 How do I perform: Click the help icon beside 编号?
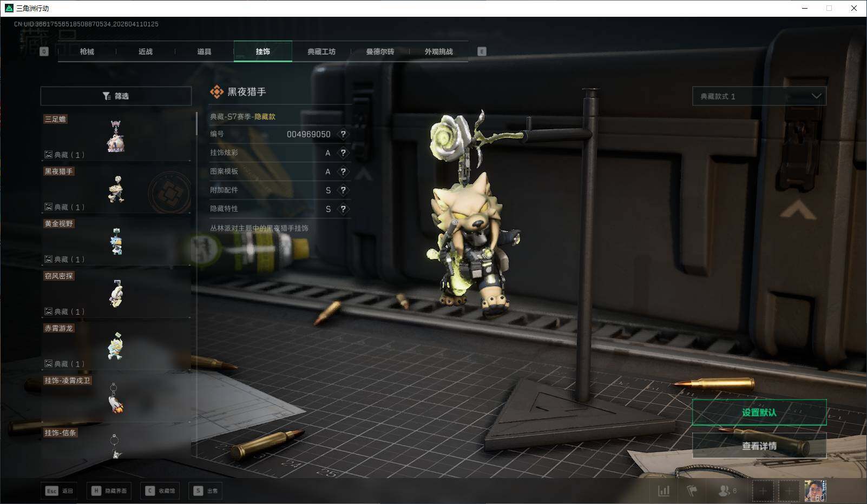click(343, 134)
